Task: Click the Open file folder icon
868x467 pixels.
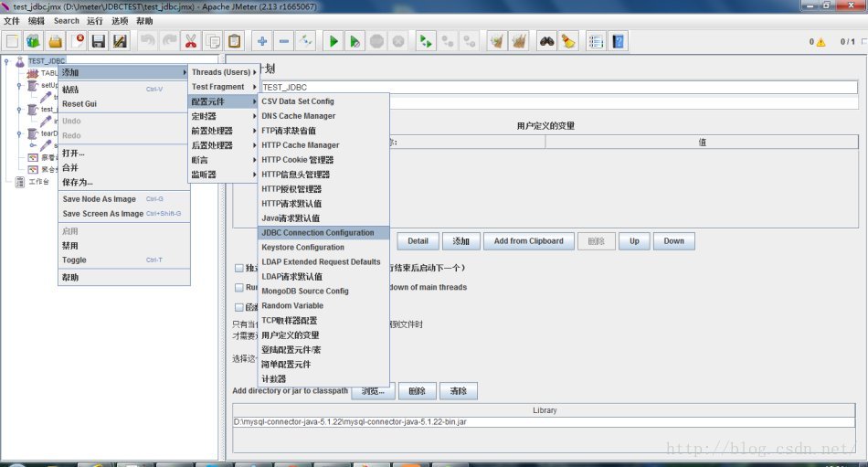Action: [x=55, y=41]
